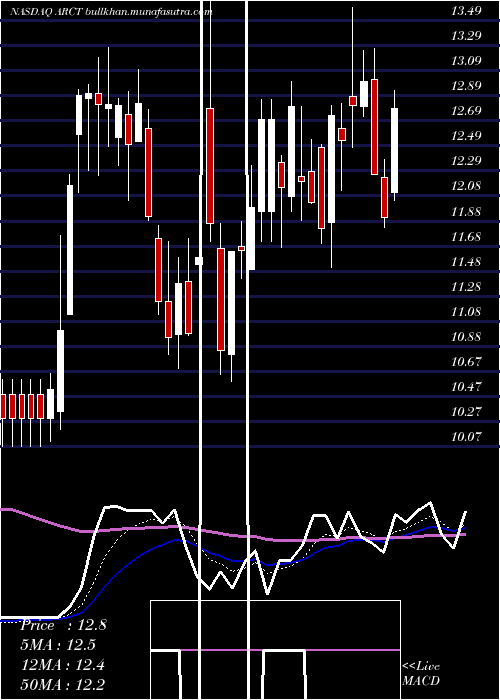
Task: Click the 11.48 price axis label
Action: (466, 261)
